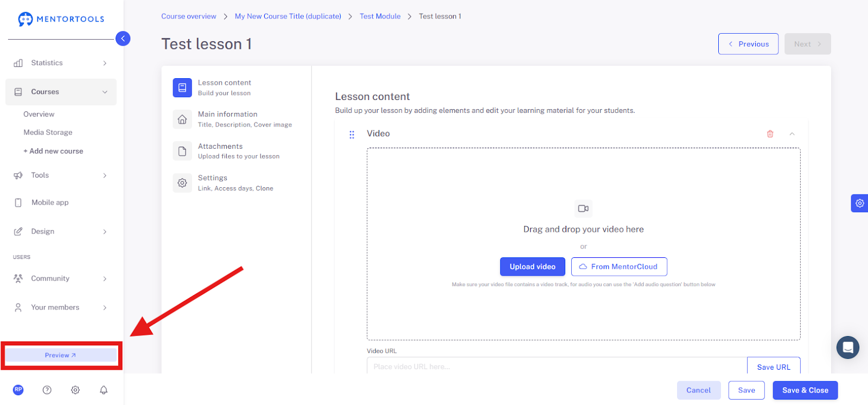
Task: Delete the Video block with trash icon
Action: pyautogui.click(x=770, y=134)
